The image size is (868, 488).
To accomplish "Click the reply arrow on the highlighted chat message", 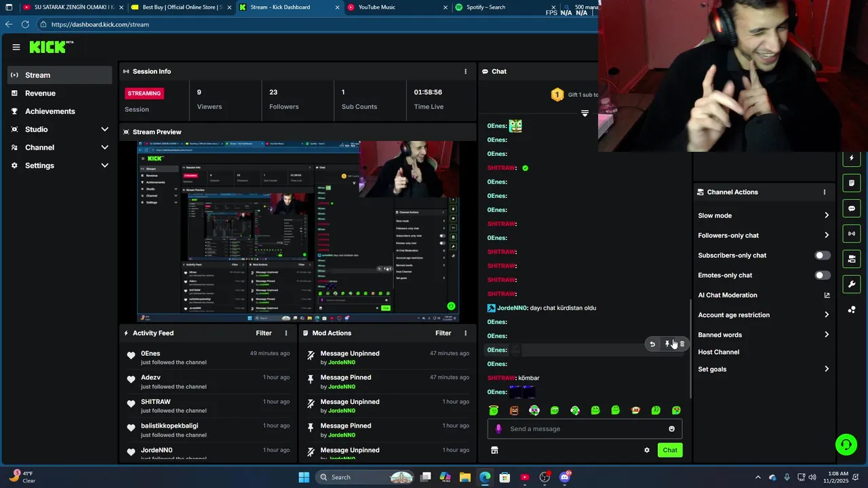I will 652,344.
